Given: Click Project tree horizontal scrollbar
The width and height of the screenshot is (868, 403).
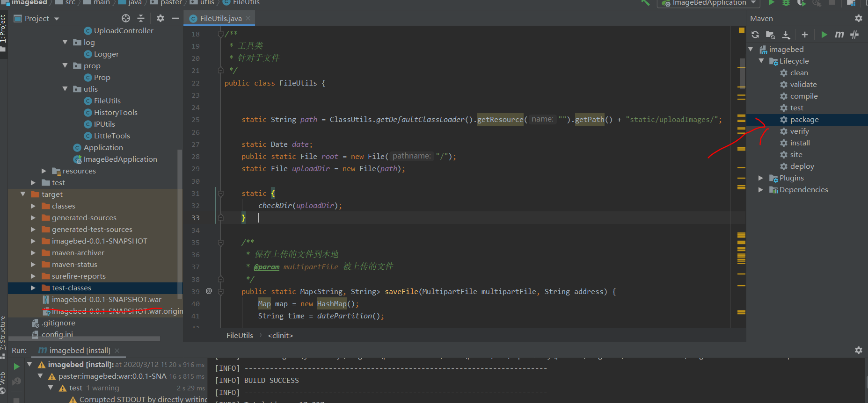Looking at the screenshot, I should (84, 338).
